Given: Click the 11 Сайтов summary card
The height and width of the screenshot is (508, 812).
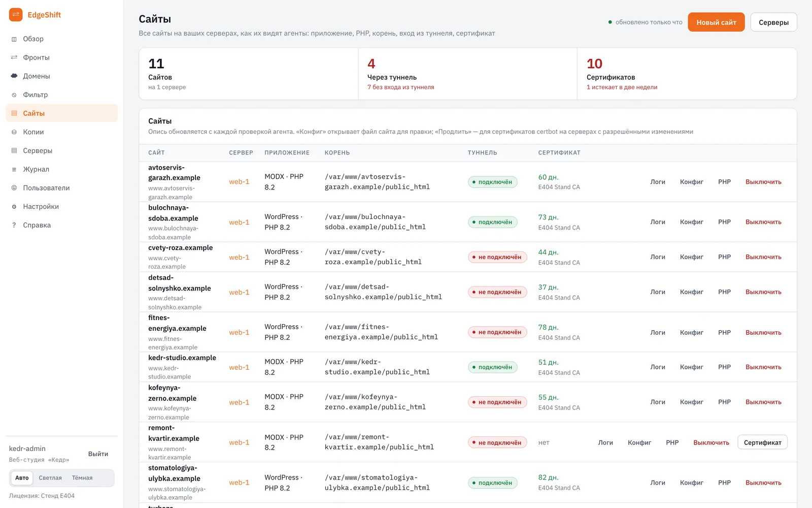Looking at the screenshot, I should pos(249,74).
